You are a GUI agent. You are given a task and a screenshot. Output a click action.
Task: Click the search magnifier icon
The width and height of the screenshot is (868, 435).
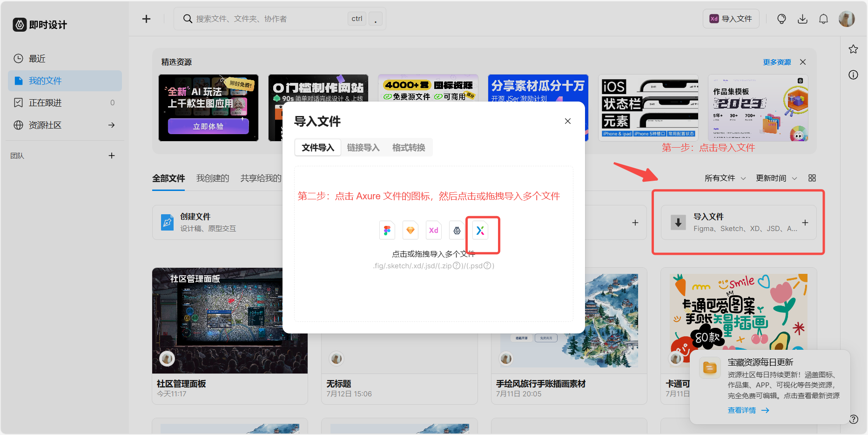click(x=188, y=19)
